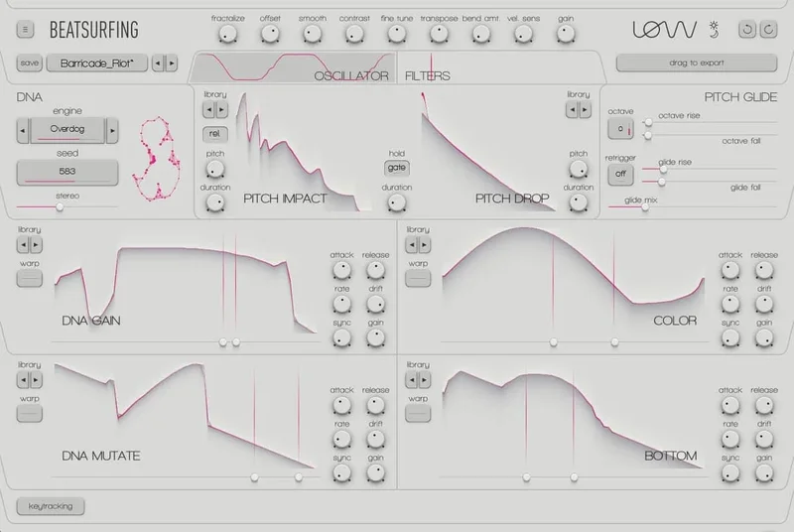
Task: Click the LOW logo
Action: (664, 30)
